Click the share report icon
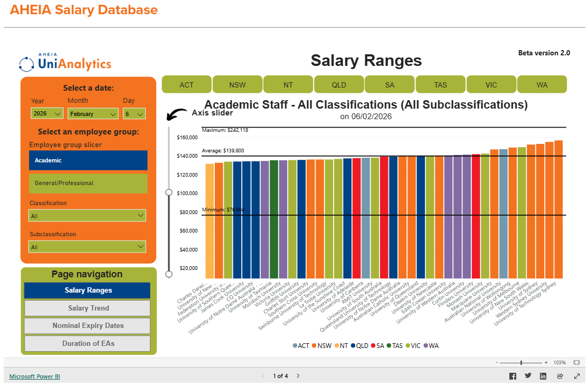This screenshot has height=387, width=588. coord(560,376)
